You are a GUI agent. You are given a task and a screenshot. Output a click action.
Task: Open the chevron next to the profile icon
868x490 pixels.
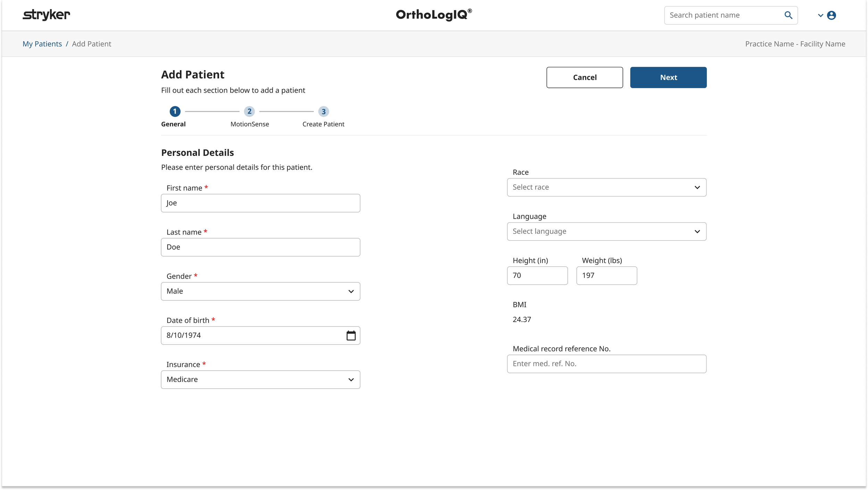[x=820, y=16]
